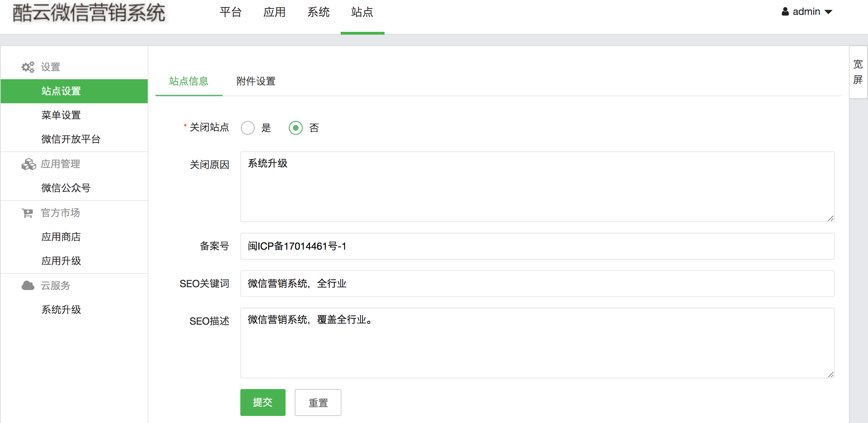
Task: Select 否 radio for 关闭站点
Action: [x=296, y=128]
